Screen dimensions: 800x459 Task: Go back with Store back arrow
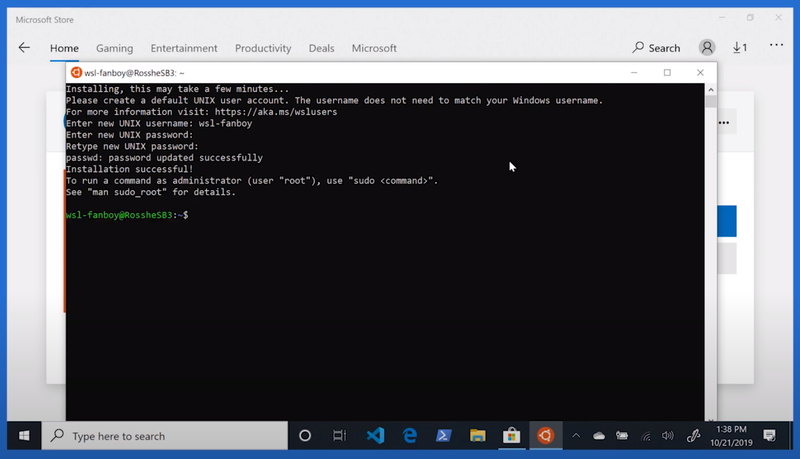pyautogui.click(x=24, y=48)
